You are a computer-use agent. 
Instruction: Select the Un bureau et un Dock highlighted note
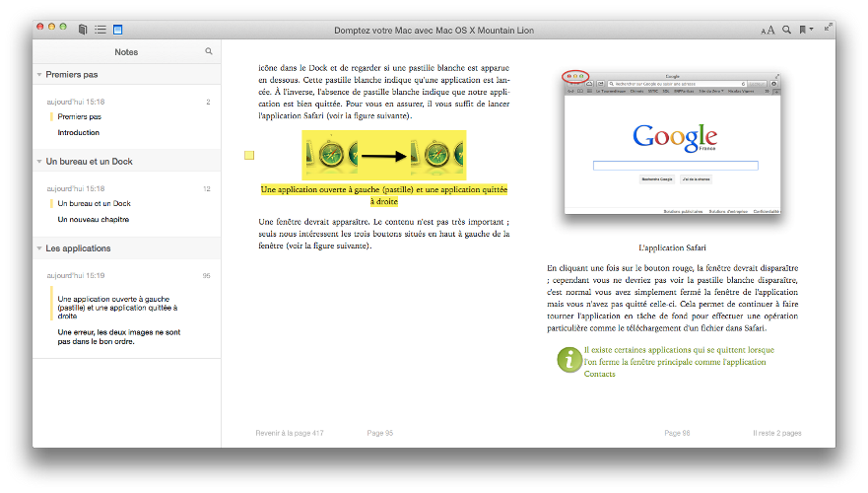click(x=95, y=203)
